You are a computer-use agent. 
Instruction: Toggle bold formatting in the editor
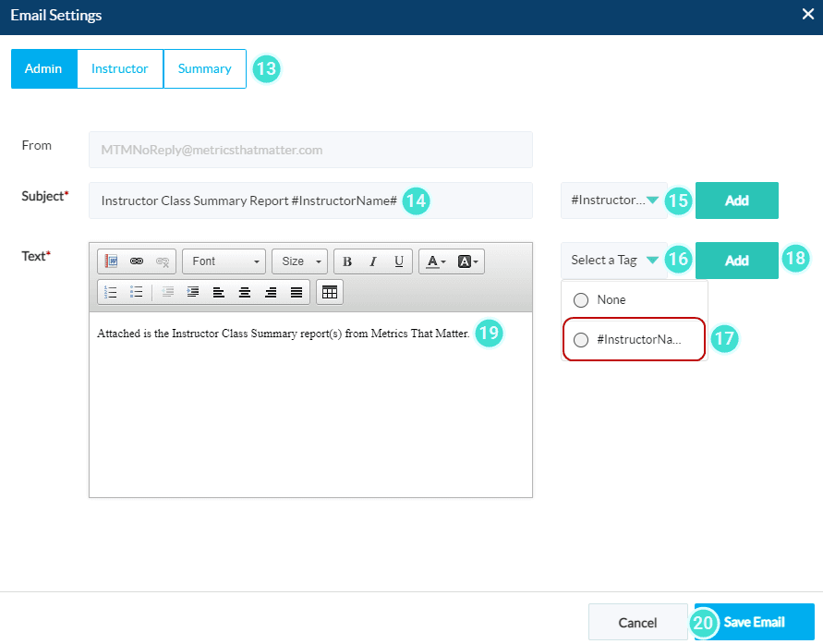[347, 261]
